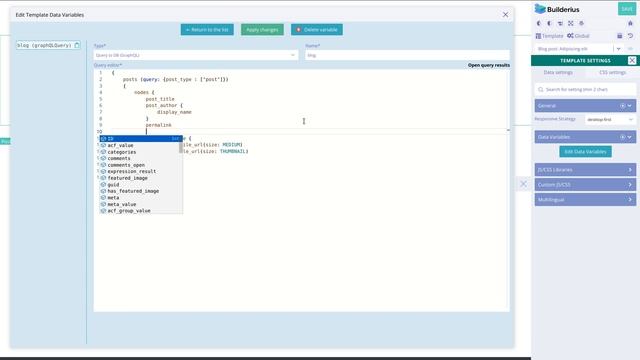Click the field icon beside guid suggestion
Screen dimensions: 640x360
[x=103, y=184]
